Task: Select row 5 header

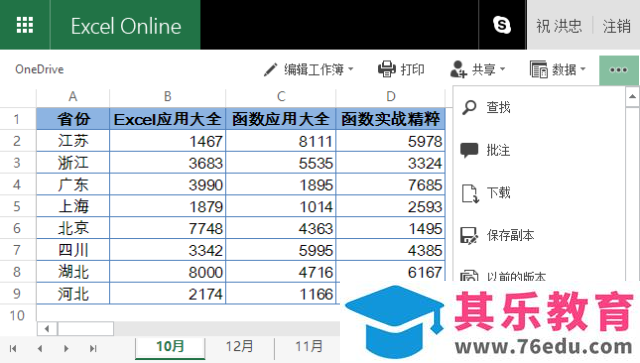Action: point(17,206)
